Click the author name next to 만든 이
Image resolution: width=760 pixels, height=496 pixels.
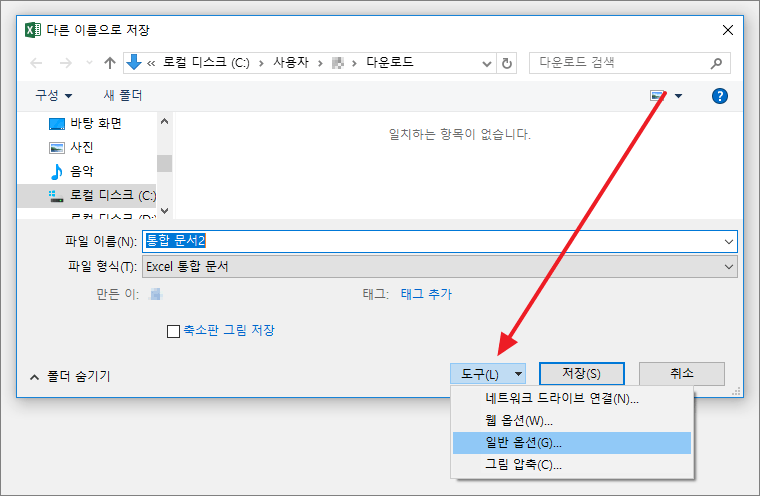(x=156, y=294)
